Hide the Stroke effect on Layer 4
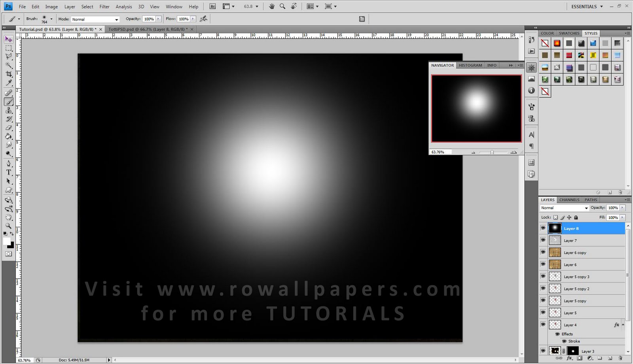Image resolution: width=633 pixels, height=364 pixels. click(x=564, y=341)
